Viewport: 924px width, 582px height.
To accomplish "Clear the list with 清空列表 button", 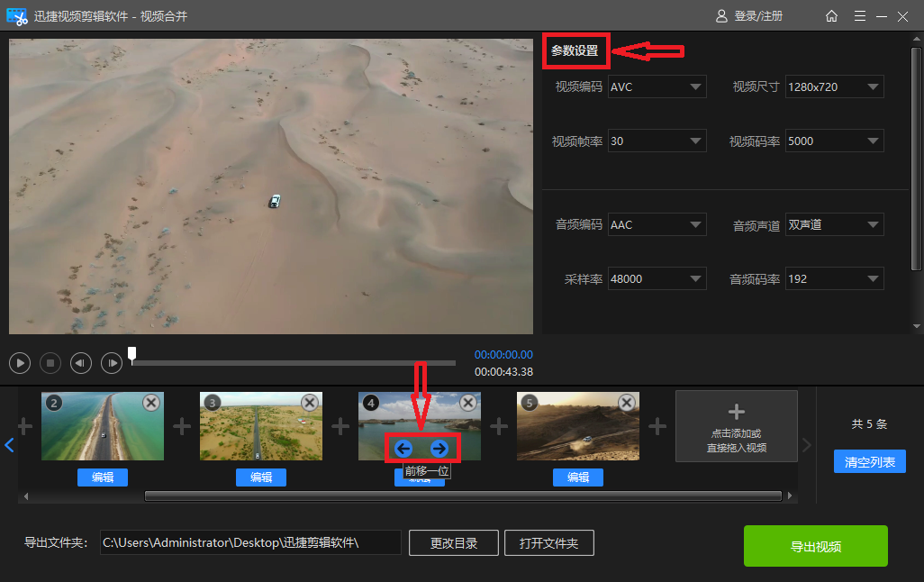I will pyautogui.click(x=868, y=461).
